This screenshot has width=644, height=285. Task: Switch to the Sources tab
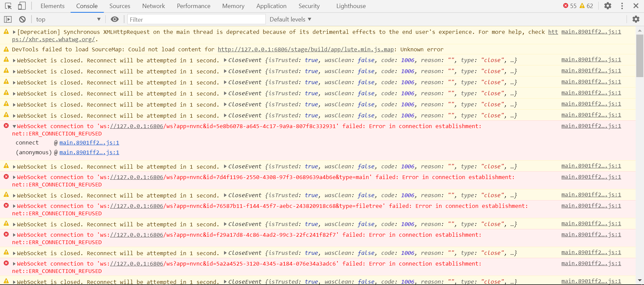tap(120, 6)
